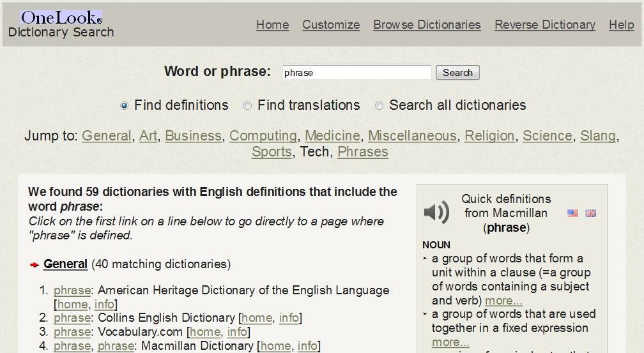The width and height of the screenshot is (644, 353).
Task: Open Browse Dictionaries in the header
Action: pos(427,25)
